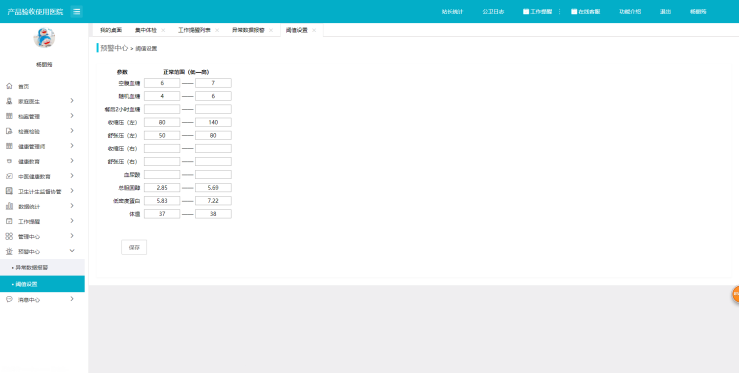Viewport: 740px width, 374px height.
Task: Focus the empty 血尿酸 low field
Action: (162, 175)
